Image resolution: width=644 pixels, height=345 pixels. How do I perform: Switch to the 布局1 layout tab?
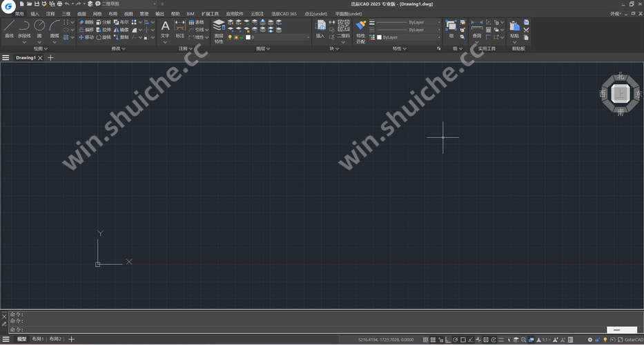click(38, 339)
